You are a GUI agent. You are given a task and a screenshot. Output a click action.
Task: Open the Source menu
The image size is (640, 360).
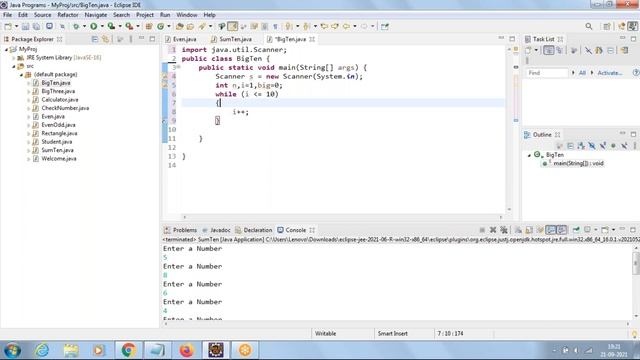[x=42, y=15]
